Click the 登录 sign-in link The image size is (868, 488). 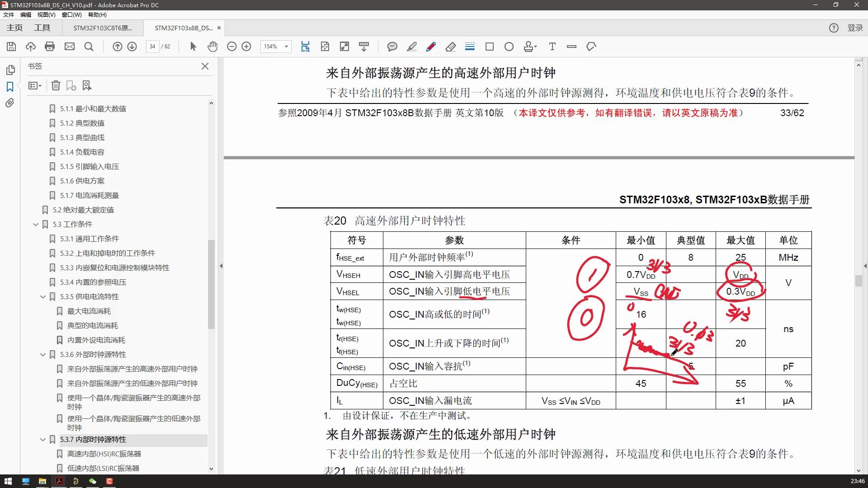pyautogui.click(x=854, y=28)
